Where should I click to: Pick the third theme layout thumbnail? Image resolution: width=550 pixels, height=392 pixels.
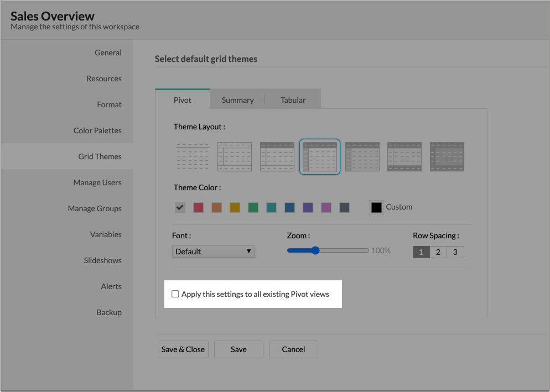tap(277, 156)
